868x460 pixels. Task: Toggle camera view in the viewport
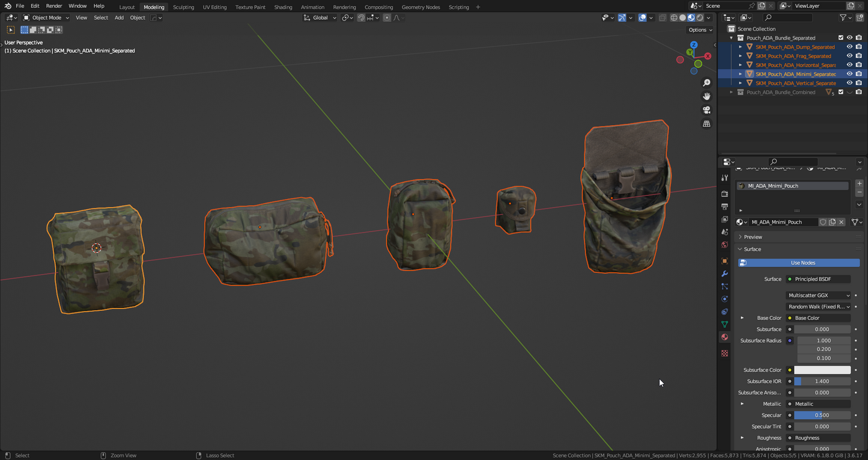coord(706,110)
